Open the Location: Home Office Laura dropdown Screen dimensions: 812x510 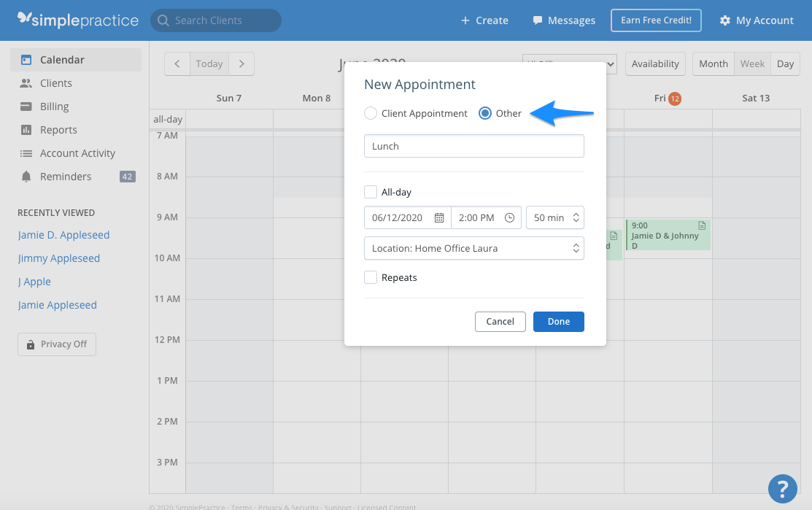point(473,248)
